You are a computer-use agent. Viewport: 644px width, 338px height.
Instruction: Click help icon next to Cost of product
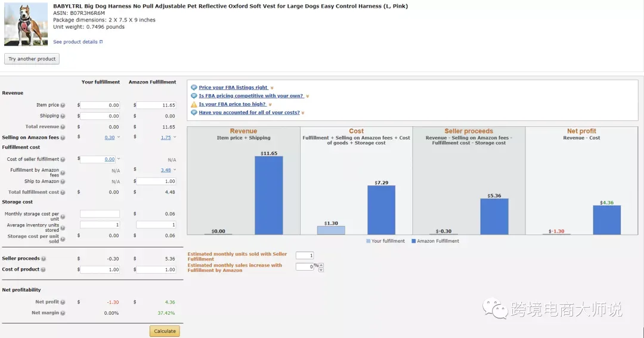pyautogui.click(x=43, y=270)
